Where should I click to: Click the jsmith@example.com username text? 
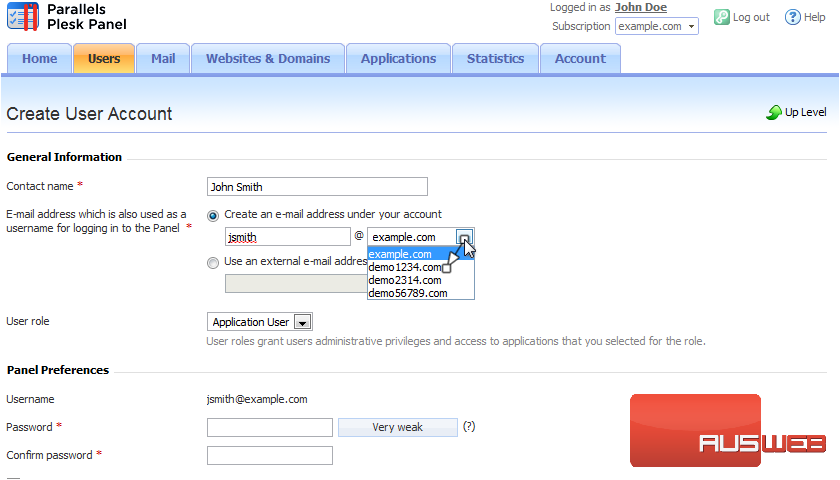point(257,399)
